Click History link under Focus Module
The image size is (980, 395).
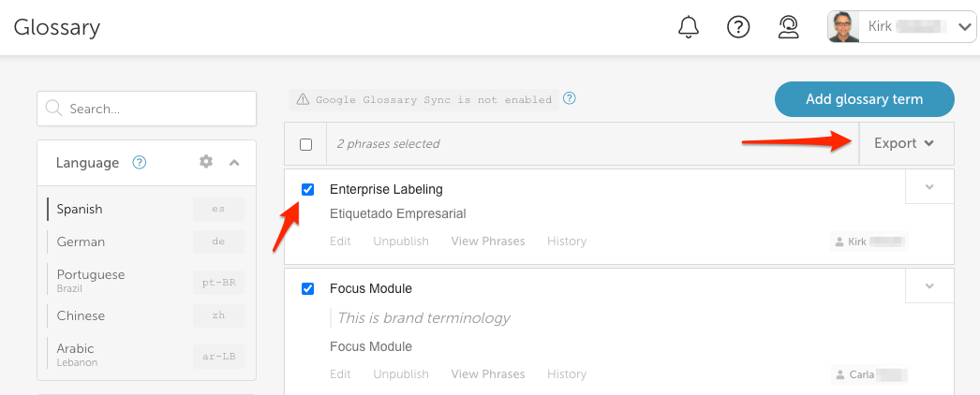point(567,373)
